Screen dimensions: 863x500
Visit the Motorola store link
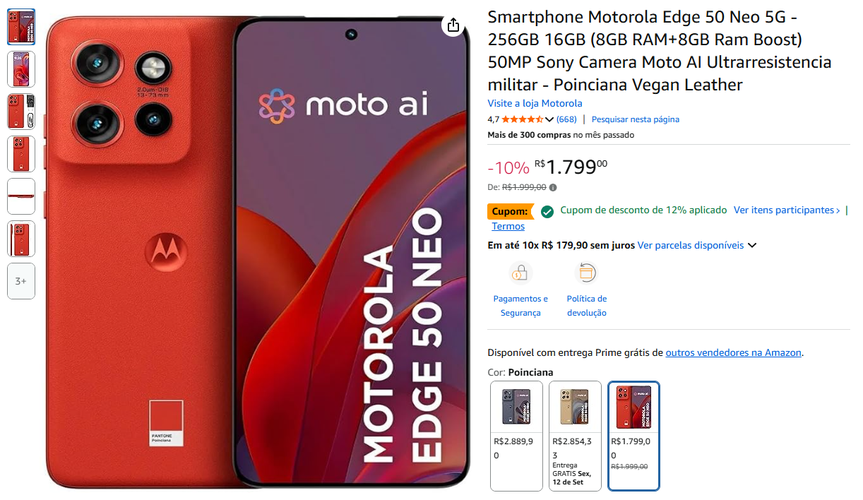point(534,104)
